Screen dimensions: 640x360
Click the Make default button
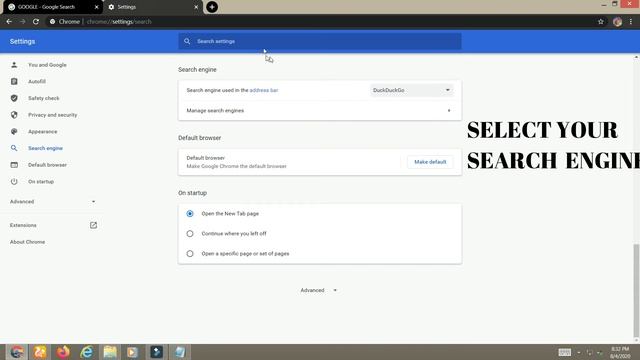[x=430, y=162]
